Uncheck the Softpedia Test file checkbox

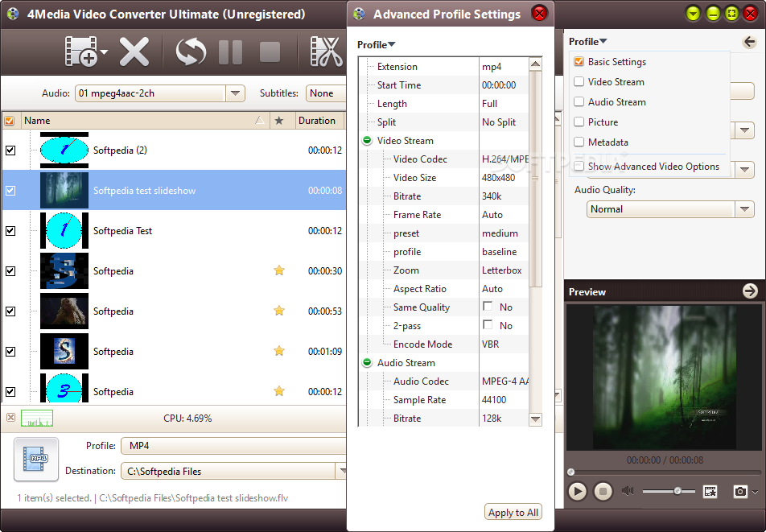[10, 230]
